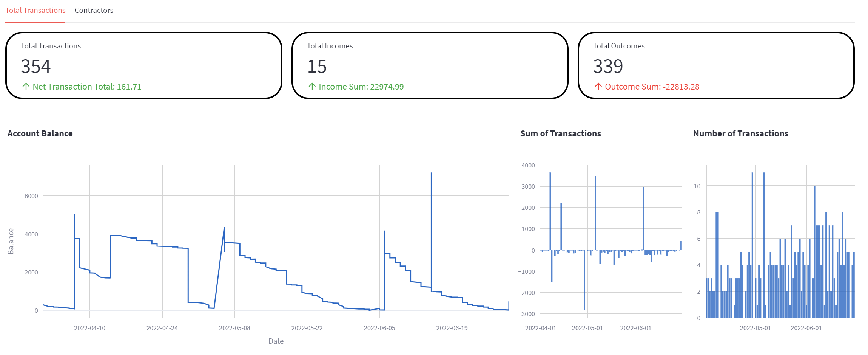This screenshot has width=868, height=355.
Task: Click green up arrow beside Income Sum
Action: pyautogui.click(x=312, y=87)
